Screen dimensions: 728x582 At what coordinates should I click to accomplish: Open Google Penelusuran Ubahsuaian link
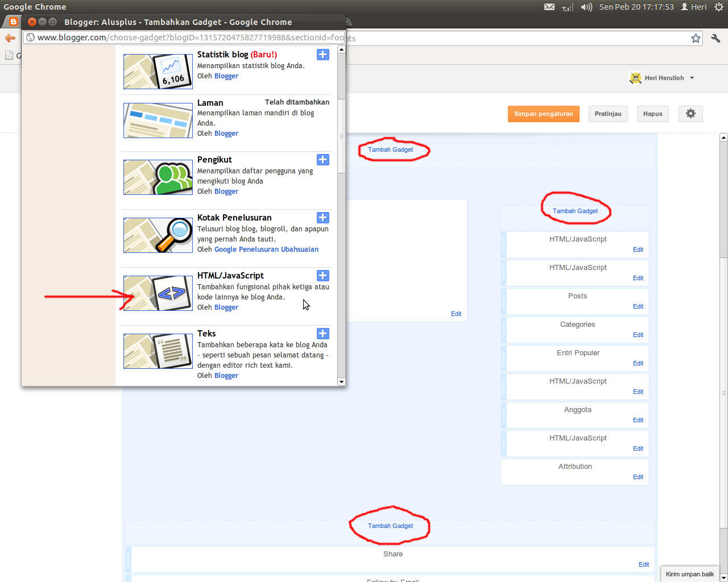click(x=266, y=250)
